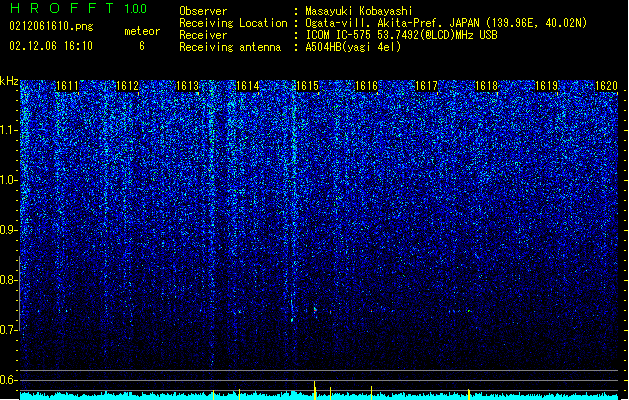Click the 1618 time marker
Image resolution: width=629 pixels, height=400 pixels.
pyautogui.click(x=486, y=86)
